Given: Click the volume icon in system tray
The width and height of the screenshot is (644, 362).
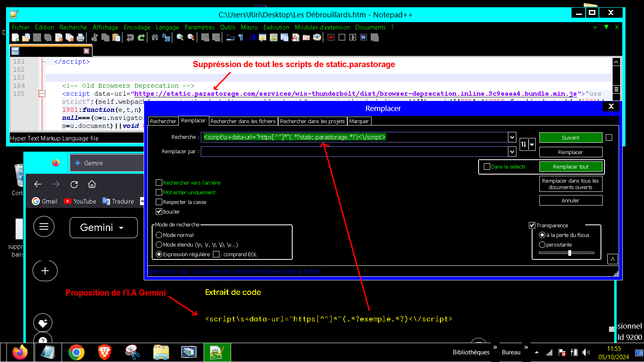Looking at the screenshot, I should 586,352.
